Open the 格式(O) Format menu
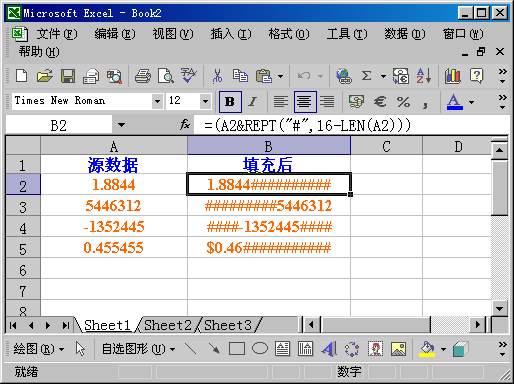This screenshot has width=514, height=384. pyautogui.click(x=289, y=34)
